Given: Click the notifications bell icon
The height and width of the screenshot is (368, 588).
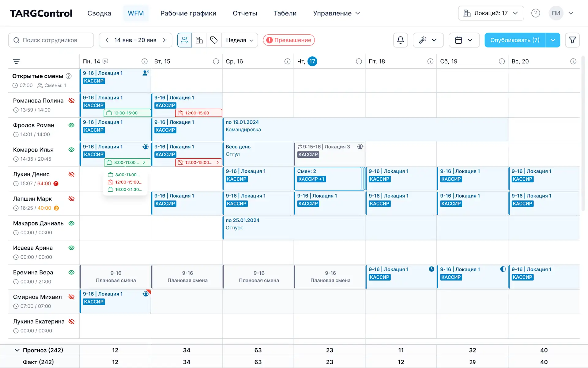Looking at the screenshot, I should (x=400, y=40).
